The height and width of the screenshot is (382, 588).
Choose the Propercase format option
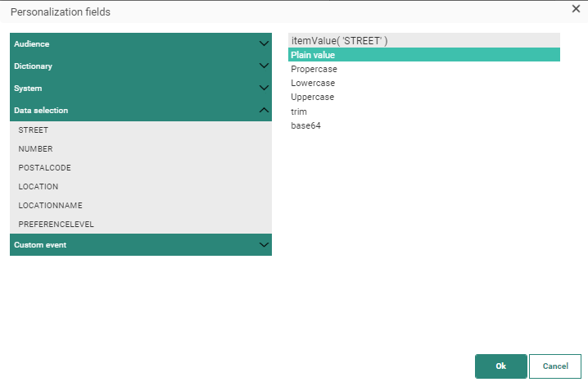(x=314, y=70)
